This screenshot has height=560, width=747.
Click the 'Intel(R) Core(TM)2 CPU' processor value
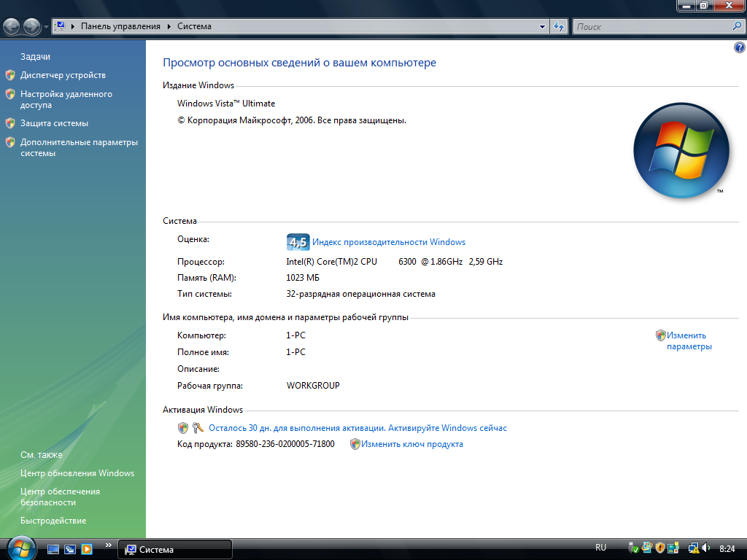click(x=332, y=262)
